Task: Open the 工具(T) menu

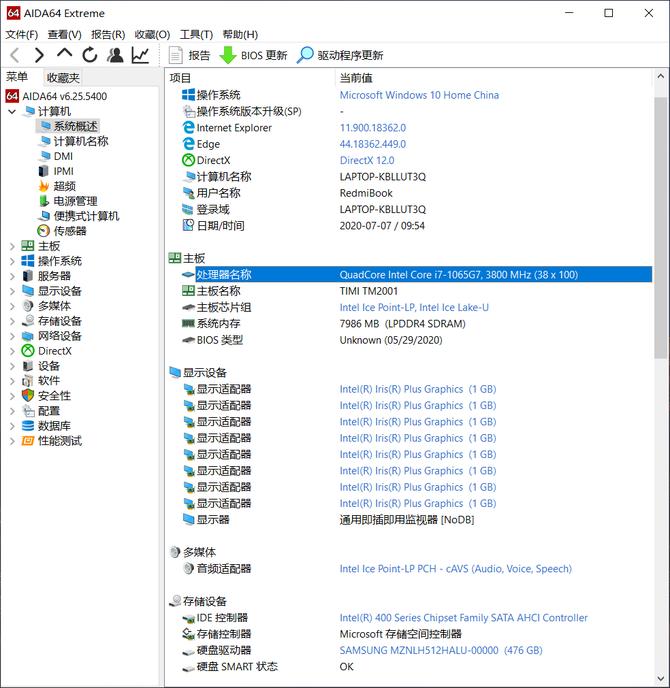Action: click(196, 34)
